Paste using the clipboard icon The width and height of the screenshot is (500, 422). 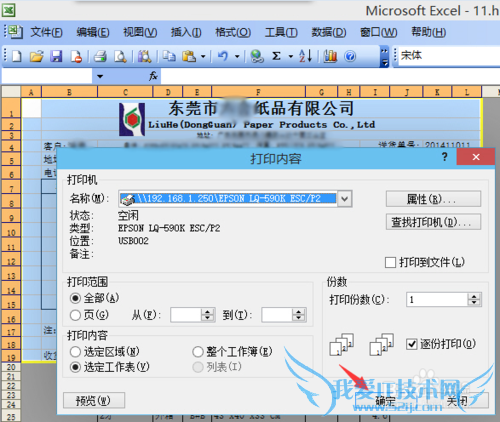189,56
